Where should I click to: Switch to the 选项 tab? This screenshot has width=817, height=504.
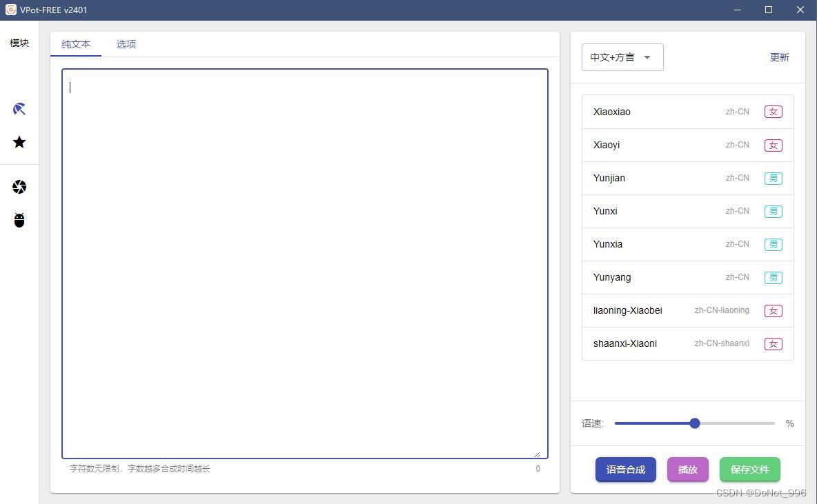point(126,44)
